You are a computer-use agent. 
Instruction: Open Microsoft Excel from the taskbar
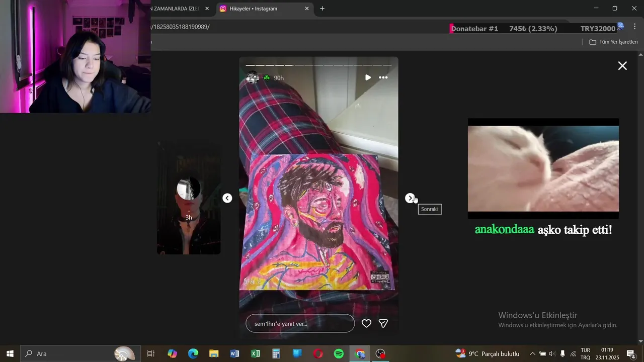point(256,353)
